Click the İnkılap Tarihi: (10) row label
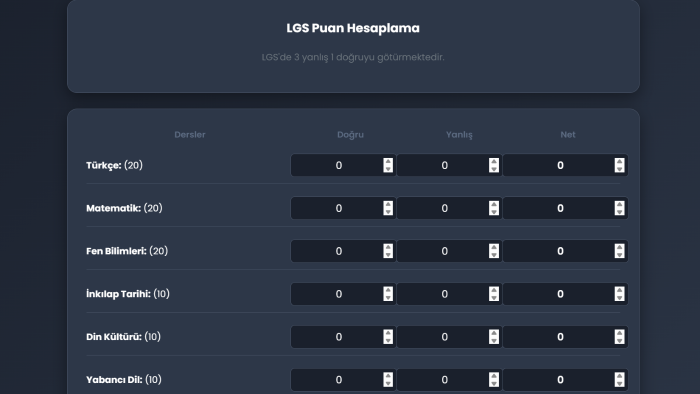 (128, 294)
